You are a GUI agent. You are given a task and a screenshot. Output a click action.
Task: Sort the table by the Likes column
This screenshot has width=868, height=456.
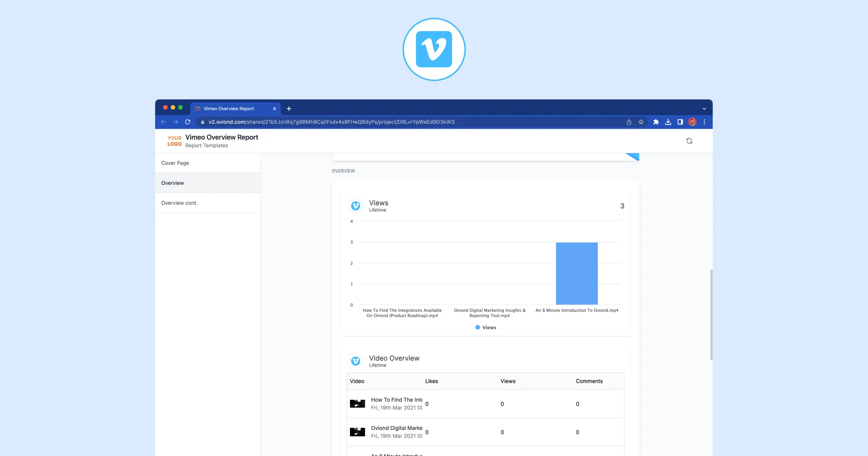tap(431, 381)
